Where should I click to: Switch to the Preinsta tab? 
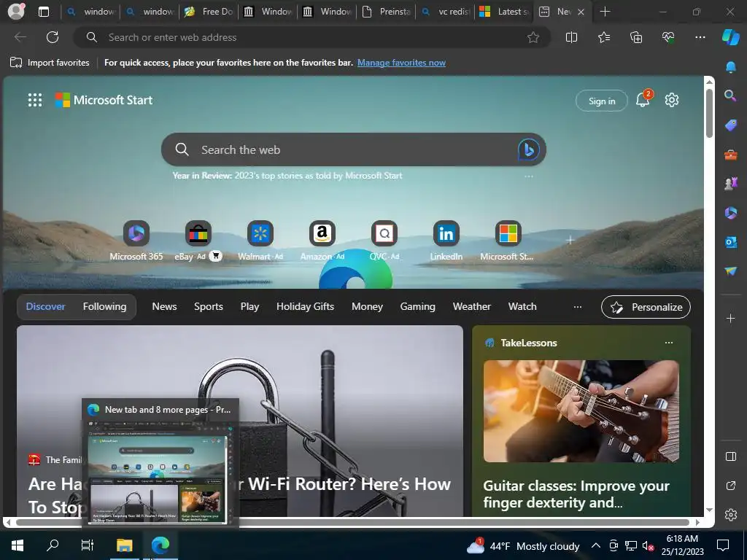click(387, 12)
